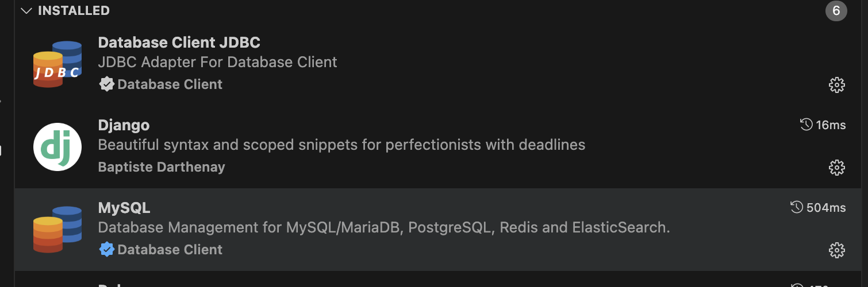
Task: Click the INSTALLED section header label
Action: (x=74, y=11)
